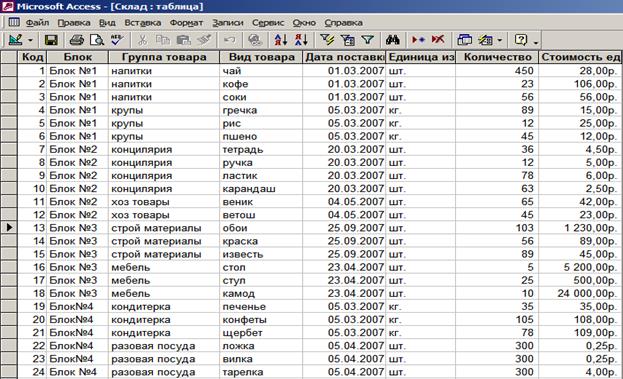Viewport: 623px width, 379px height.
Task: Open Microsoft Access Help question mark icon
Action: coord(521,40)
